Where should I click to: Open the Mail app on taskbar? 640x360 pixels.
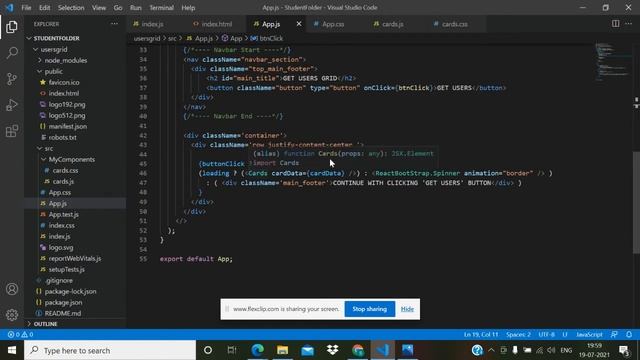coord(308,350)
